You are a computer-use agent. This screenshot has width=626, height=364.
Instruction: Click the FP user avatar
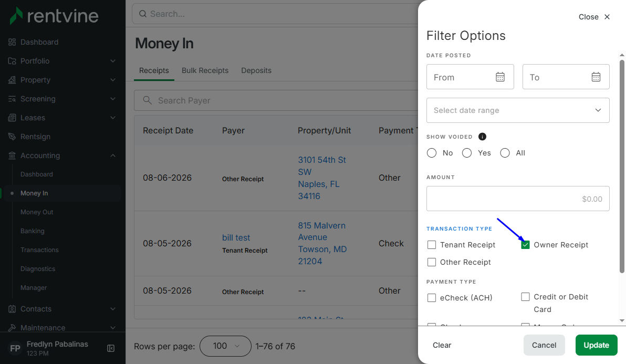click(x=15, y=348)
